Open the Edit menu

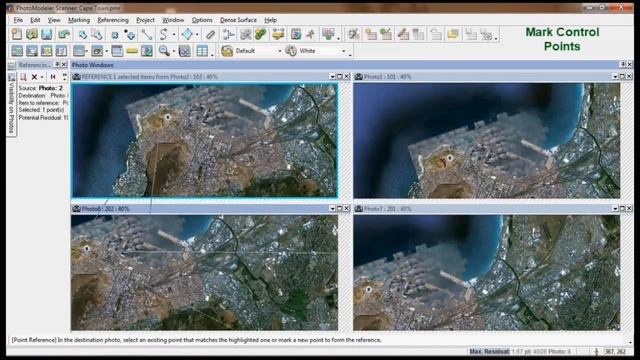pyautogui.click(x=35, y=20)
